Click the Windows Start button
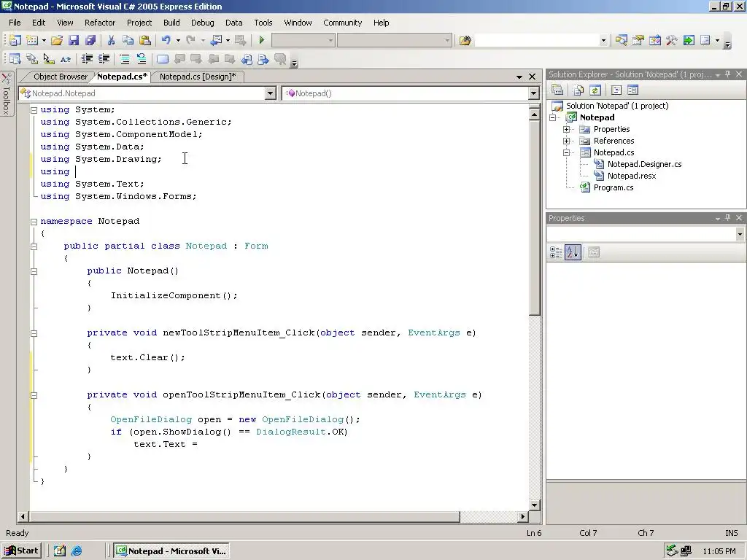Image resolution: width=747 pixels, height=560 pixels. point(21,551)
